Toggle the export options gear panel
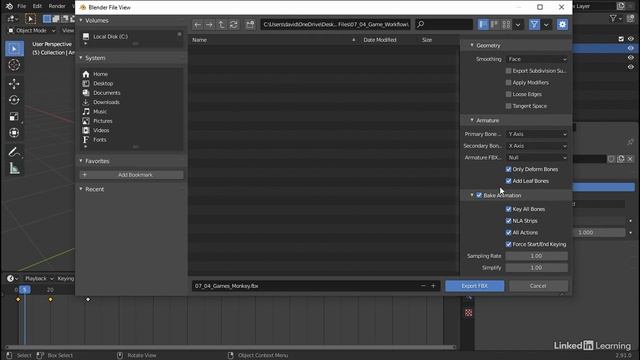Image resolution: width=640 pixels, height=360 pixels. click(x=562, y=24)
